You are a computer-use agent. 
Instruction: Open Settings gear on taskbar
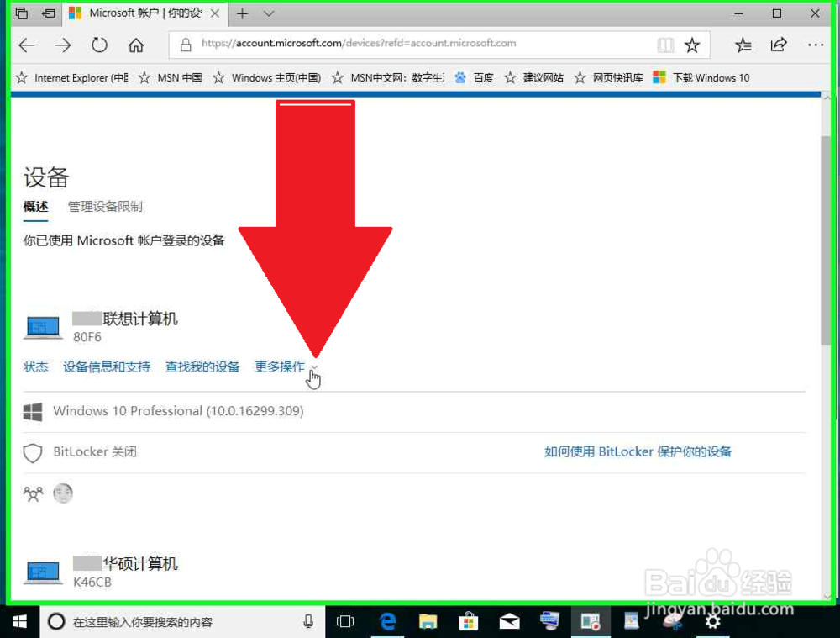(712, 622)
